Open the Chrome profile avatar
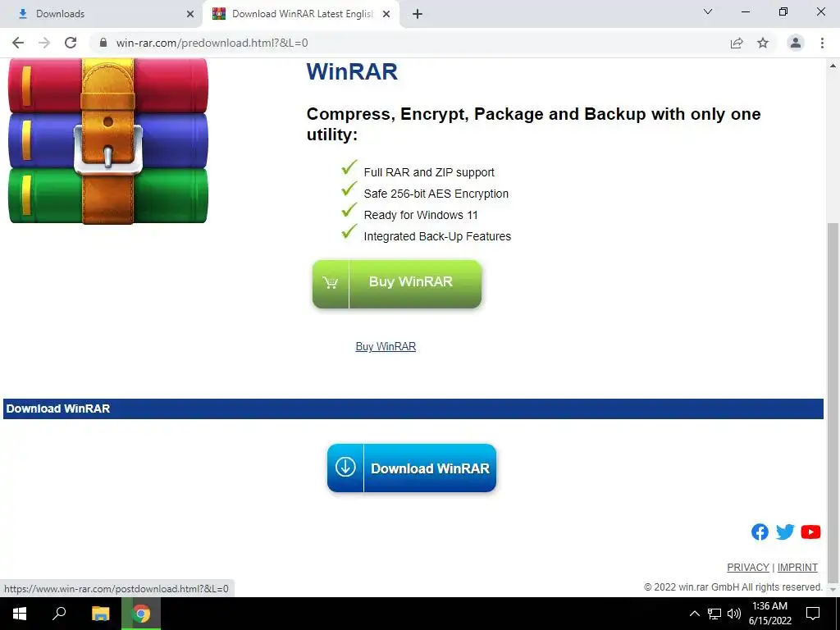 [x=796, y=43]
